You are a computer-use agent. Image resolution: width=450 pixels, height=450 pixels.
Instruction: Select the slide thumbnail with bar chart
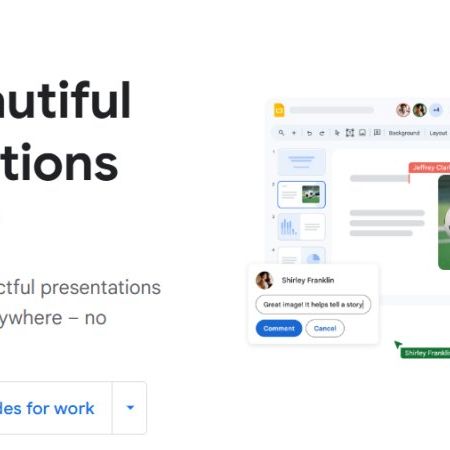point(301,227)
